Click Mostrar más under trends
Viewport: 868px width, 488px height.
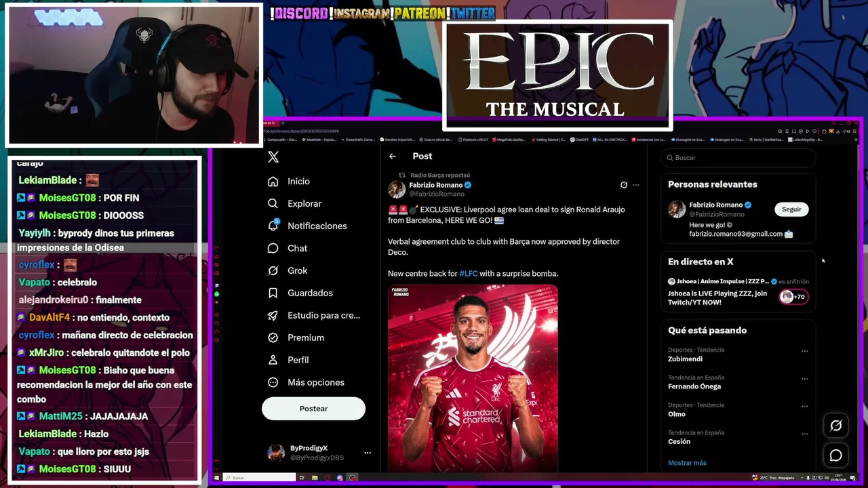pyautogui.click(x=687, y=463)
